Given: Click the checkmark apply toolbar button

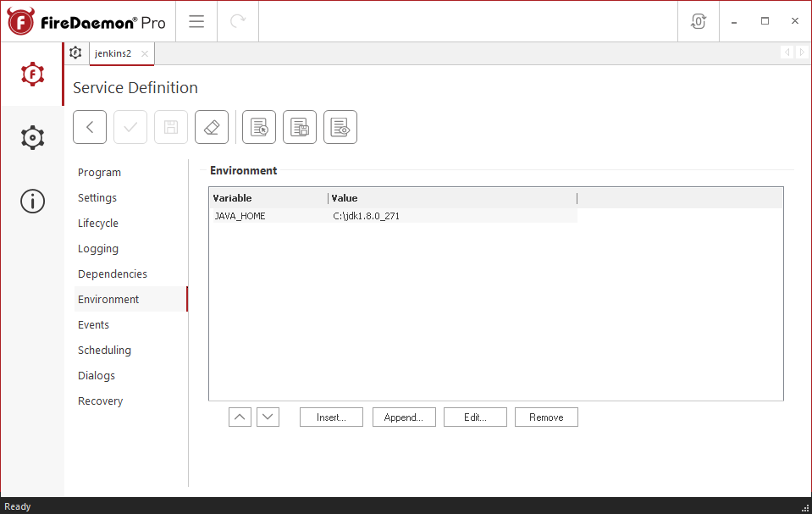Looking at the screenshot, I should 130,127.
